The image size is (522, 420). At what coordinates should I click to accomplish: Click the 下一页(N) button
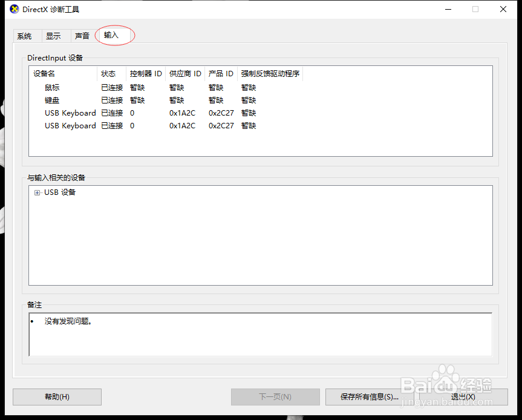(x=275, y=396)
